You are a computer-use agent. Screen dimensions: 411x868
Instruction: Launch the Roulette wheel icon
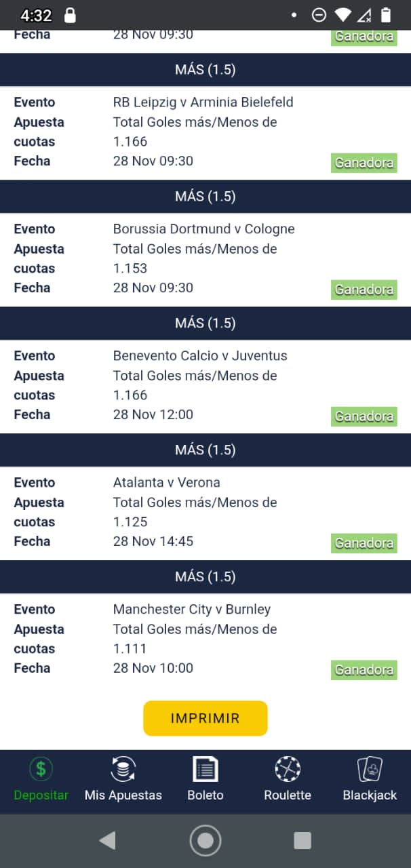point(287,768)
